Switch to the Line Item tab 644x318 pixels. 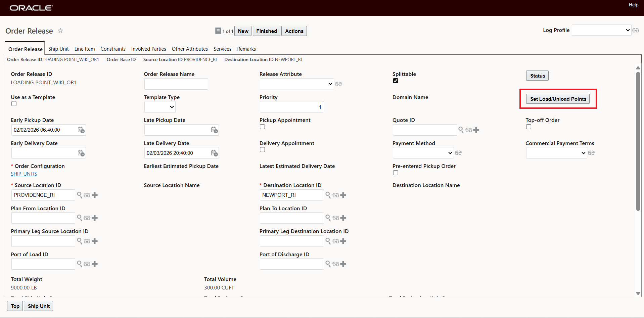pyautogui.click(x=84, y=49)
